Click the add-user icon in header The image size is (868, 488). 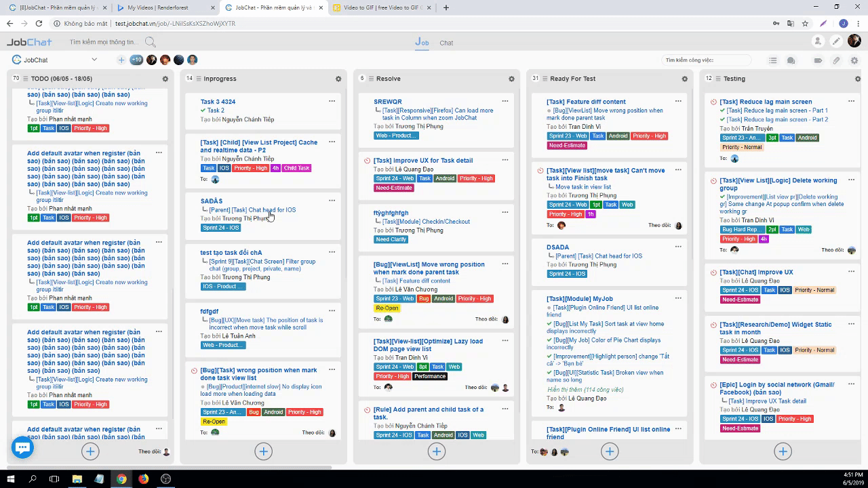(818, 41)
